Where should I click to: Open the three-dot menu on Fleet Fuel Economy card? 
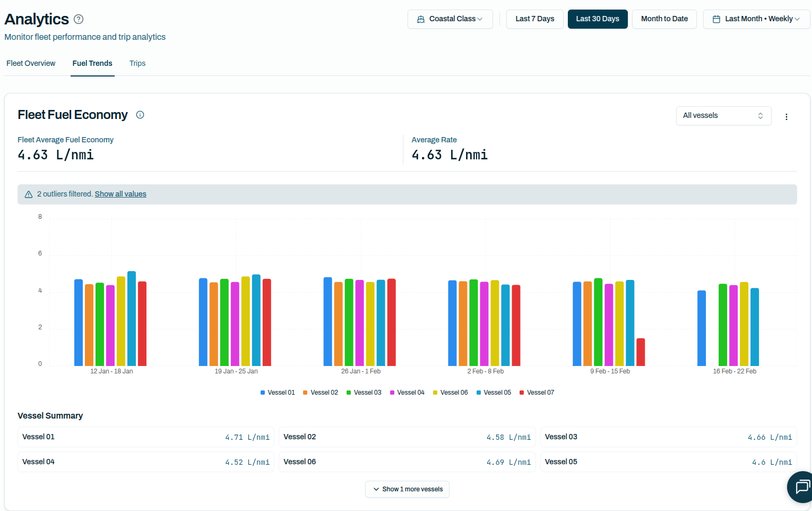(x=787, y=116)
